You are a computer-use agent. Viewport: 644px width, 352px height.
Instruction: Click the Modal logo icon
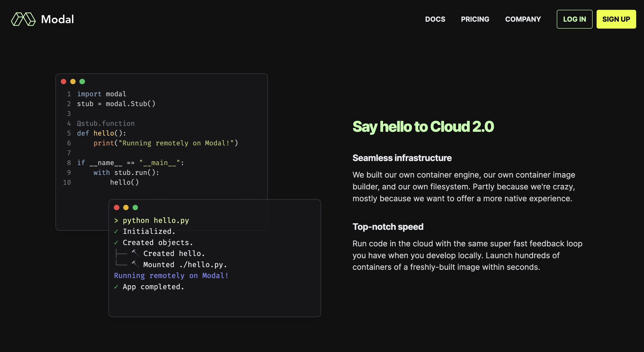(x=23, y=19)
